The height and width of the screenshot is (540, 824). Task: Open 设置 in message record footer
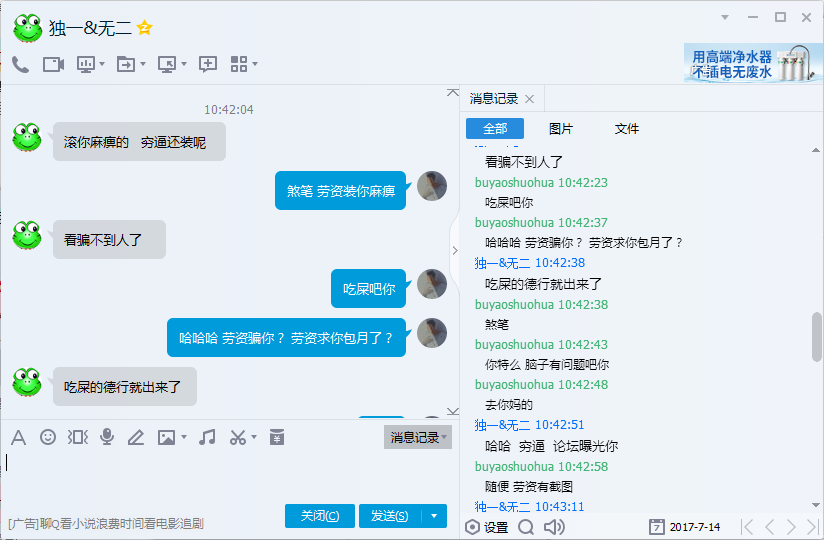tap(487, 527)
